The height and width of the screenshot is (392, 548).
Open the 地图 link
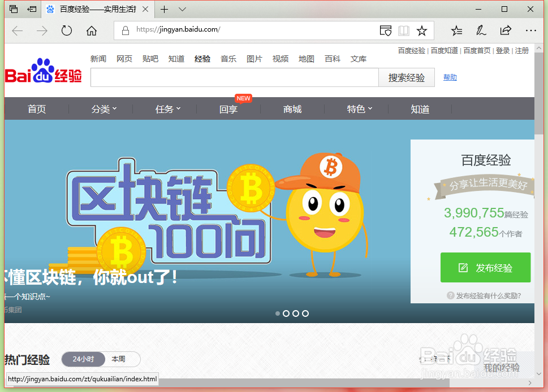pyautogui.click(x=307, y=59)
